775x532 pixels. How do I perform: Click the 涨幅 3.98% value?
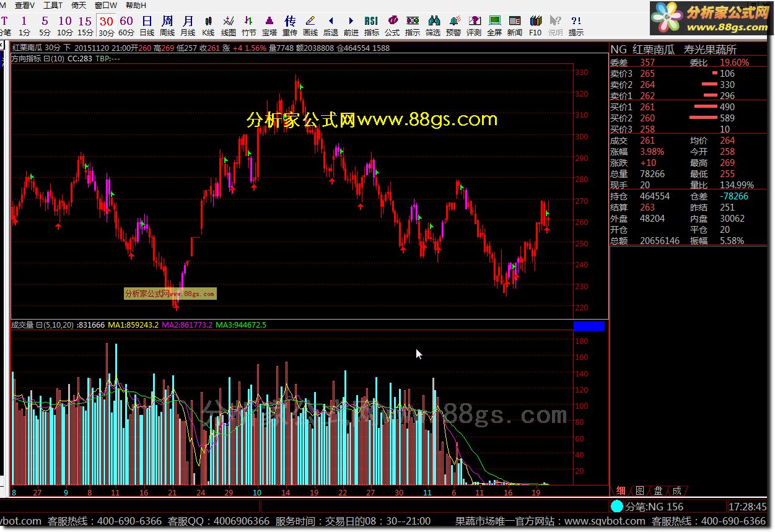(652, 152)
